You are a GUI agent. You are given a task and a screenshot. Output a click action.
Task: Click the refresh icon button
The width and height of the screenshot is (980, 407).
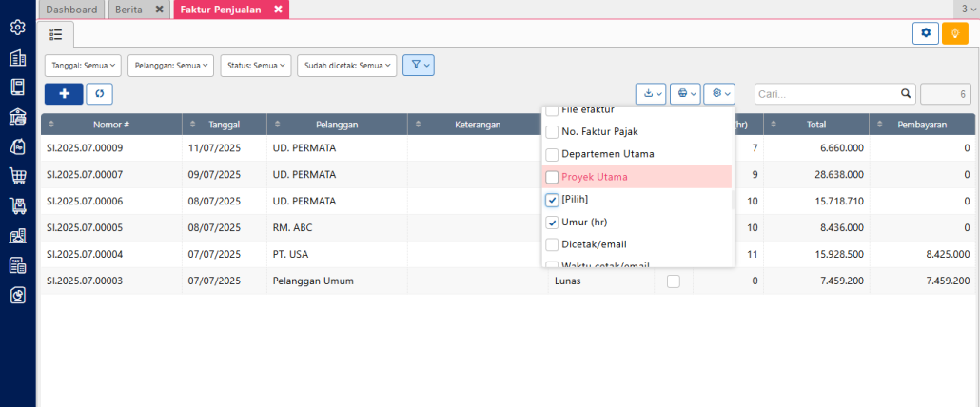(99, 93)
